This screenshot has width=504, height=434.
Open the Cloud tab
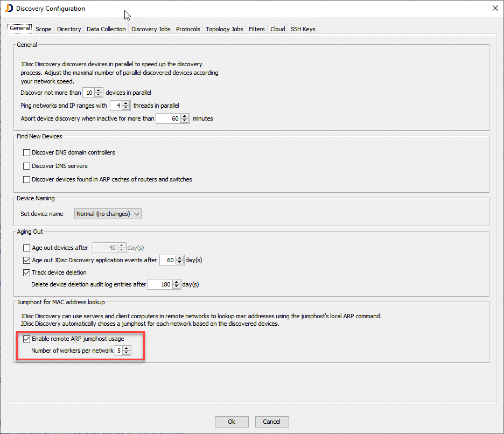pyautogui.click(x=277, y=29)
